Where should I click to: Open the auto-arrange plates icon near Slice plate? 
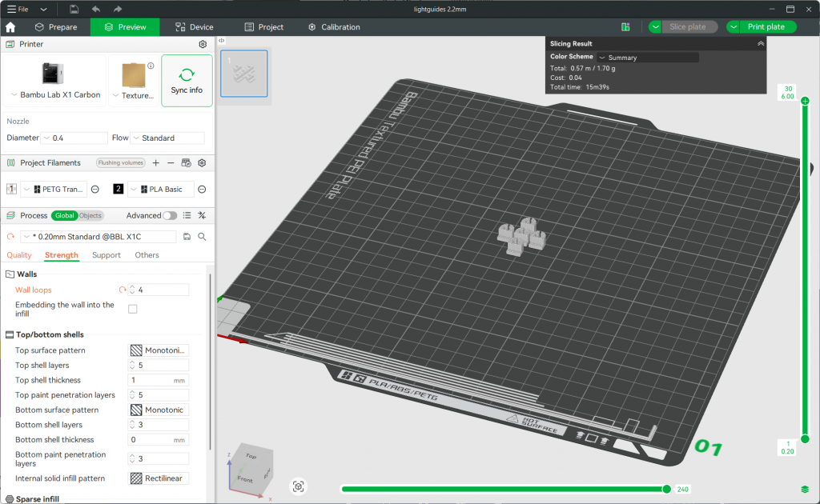[625, 26]
